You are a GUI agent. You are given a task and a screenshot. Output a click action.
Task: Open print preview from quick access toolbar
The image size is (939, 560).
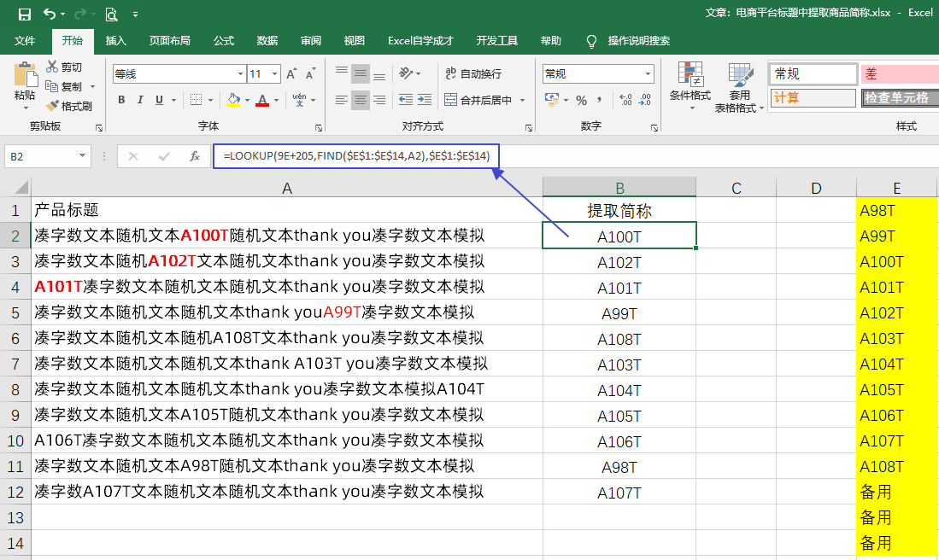click(111, 14)
